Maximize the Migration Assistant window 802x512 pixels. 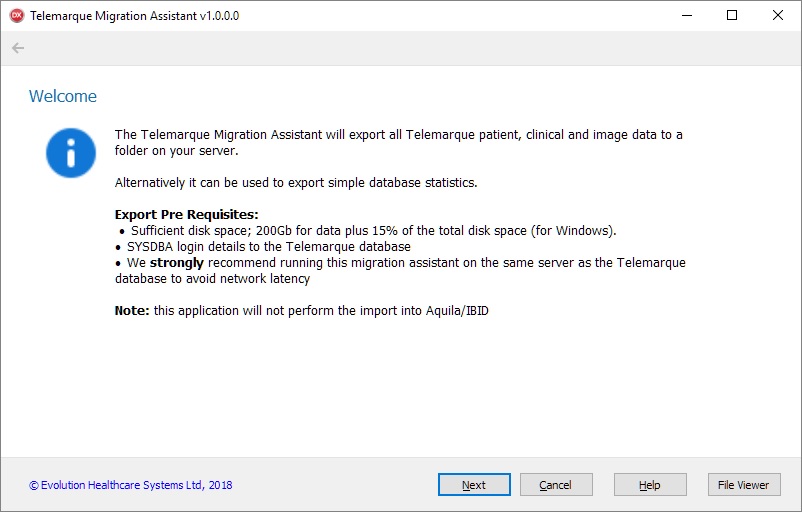coord(732,16)
